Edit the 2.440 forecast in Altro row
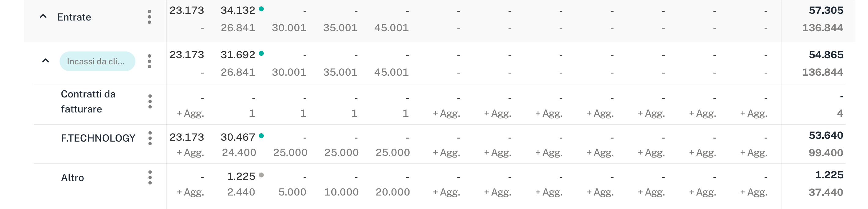The height and width of the screenshot is (209, 868). point(241,192)
